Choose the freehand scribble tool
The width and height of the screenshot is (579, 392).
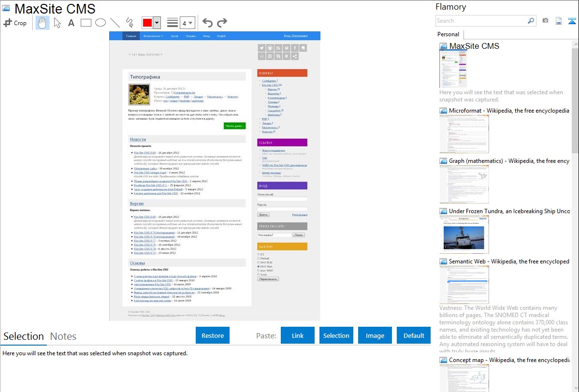tap(130, 23)
